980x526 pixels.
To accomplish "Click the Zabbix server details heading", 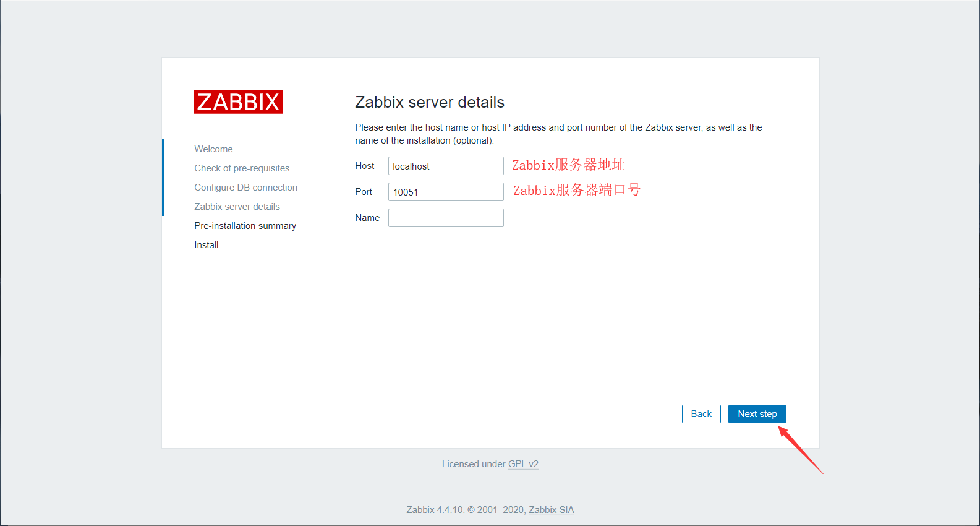I will [430, 102].
